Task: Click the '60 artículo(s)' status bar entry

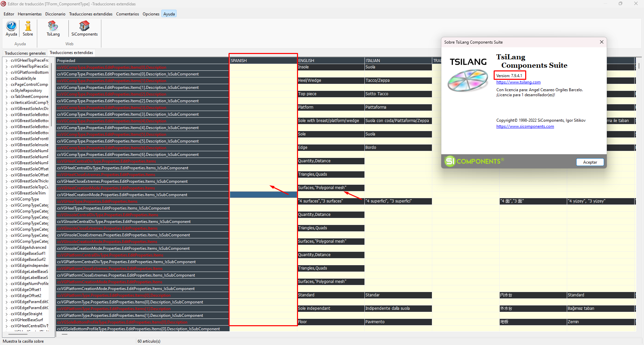Action: [x=149, y=341]
